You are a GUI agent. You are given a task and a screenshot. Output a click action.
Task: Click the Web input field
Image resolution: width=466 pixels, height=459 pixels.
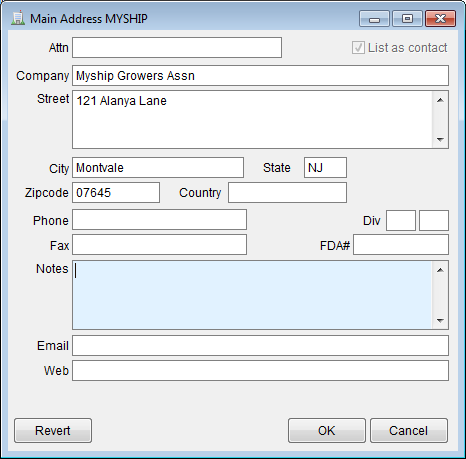(x=260, y=371)
